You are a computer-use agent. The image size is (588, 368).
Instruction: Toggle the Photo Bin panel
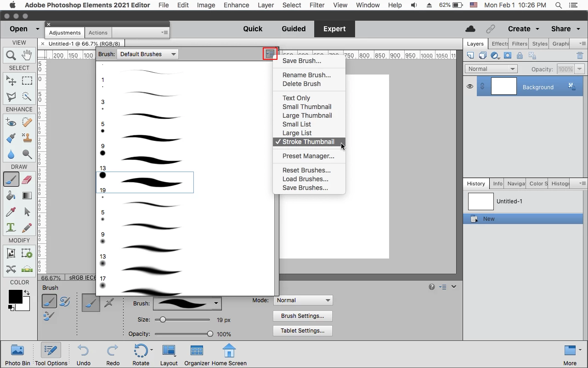17,354
